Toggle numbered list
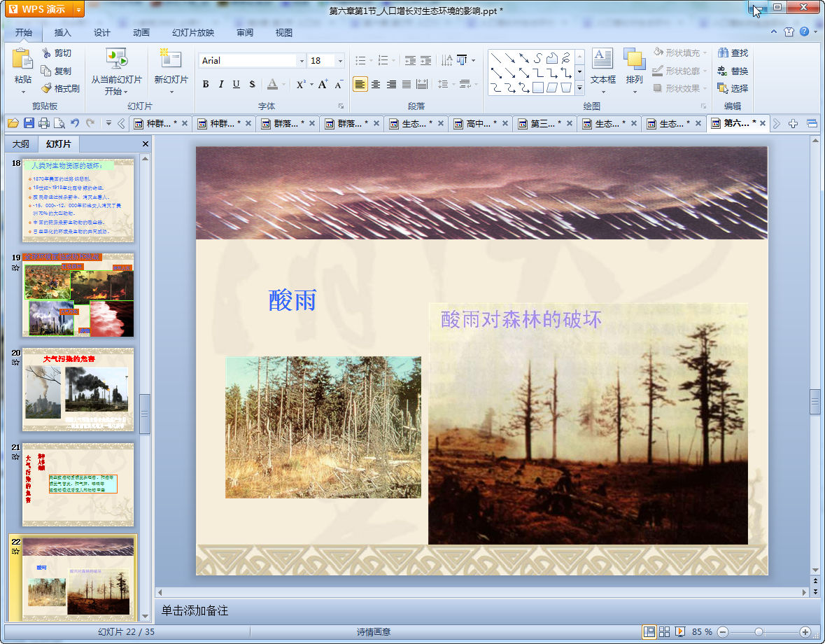The image size is (825, 644). [x=383, y=60]
